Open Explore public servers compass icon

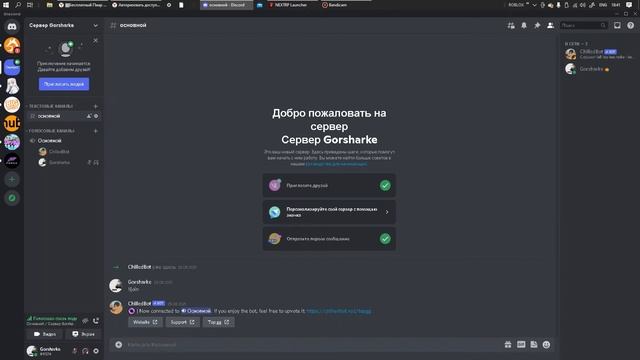tap(12, 198)
